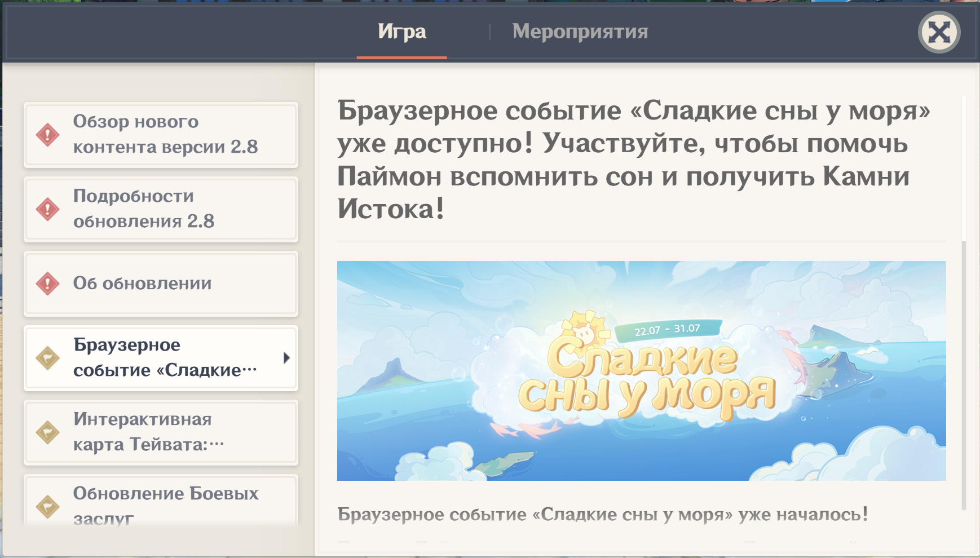
Task: Open Обновление Боевых заслуг notice
Action: click(161, 501)
